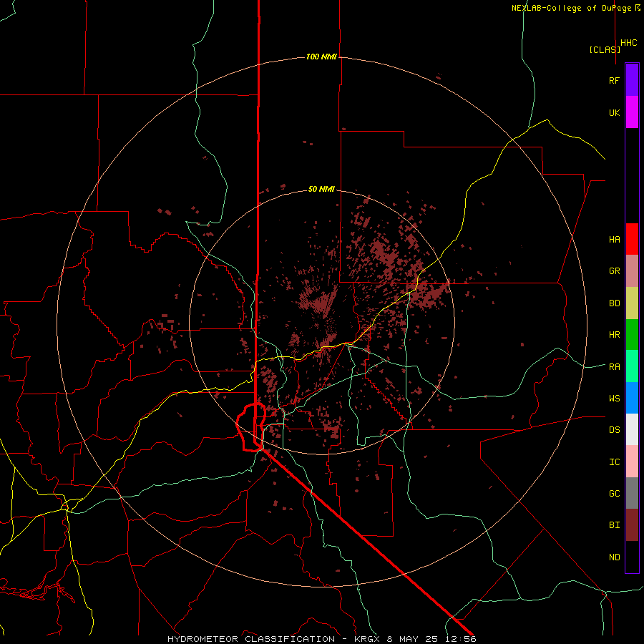Viewport: 644px width, 644px height.
Task: Click the DS white legend swatch
Action: click(632, 429)
